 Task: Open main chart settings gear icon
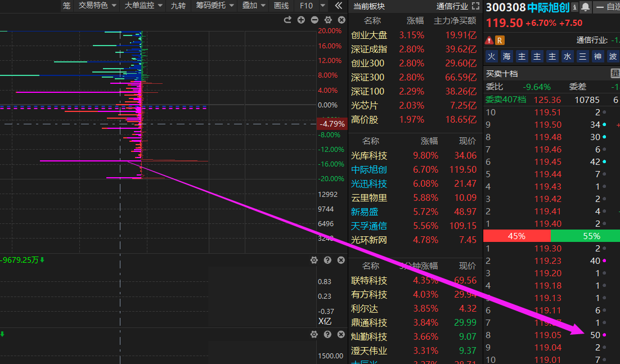coord(328,20)
